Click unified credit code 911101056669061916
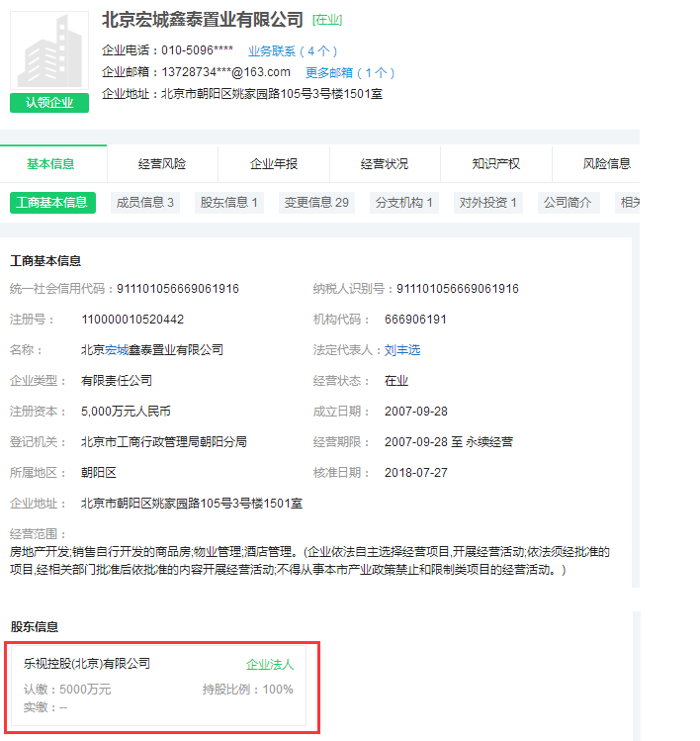The height and width of the screenshot is (741, 700). pos(178,289)
